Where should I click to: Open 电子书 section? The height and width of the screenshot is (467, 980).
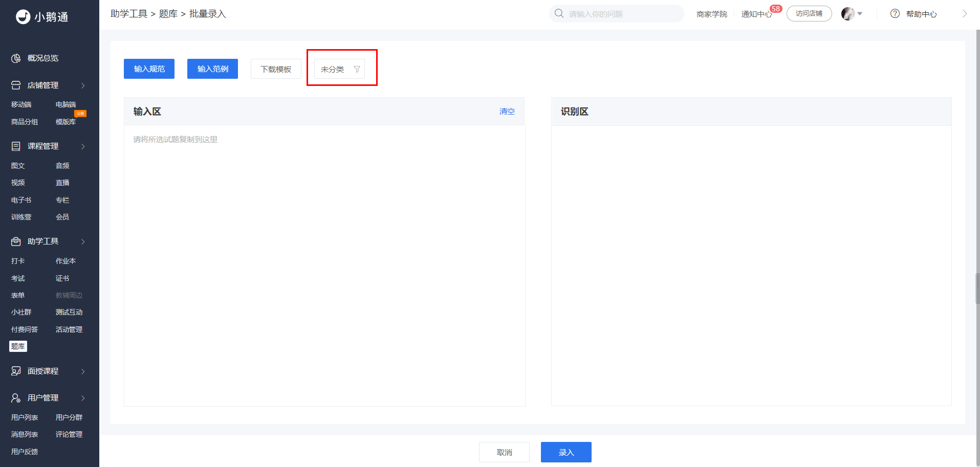point(21,200)
